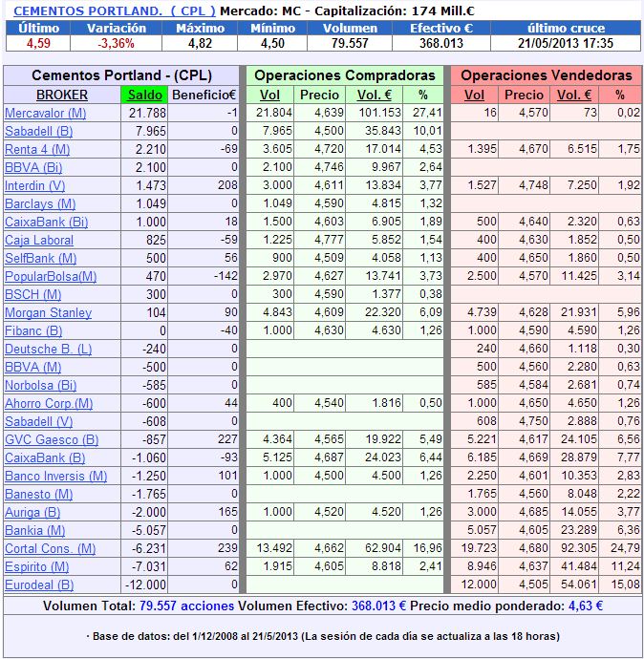Open the Sabadell (V) broker link
The height and width of the screenshot is (659, 644).
click(38, 421)
